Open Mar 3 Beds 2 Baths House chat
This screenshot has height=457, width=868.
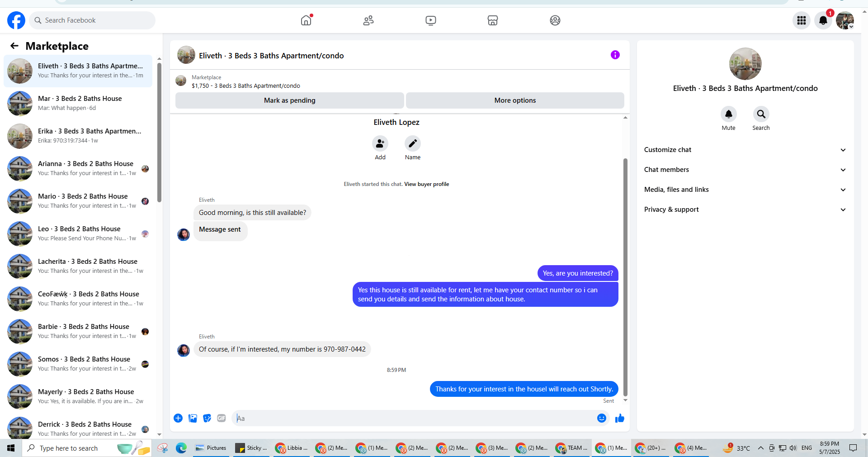pos(78,104)
